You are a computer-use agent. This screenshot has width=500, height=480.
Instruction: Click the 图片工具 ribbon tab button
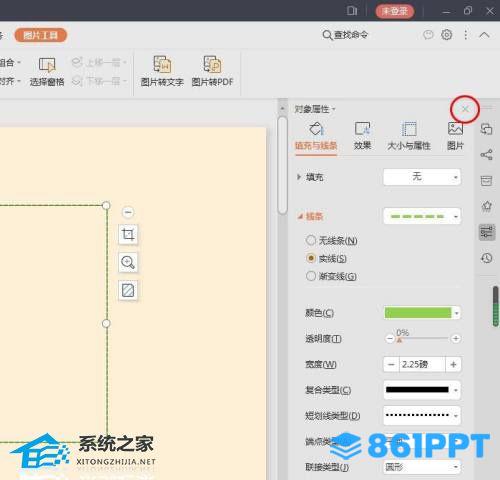tap(41, 35)
